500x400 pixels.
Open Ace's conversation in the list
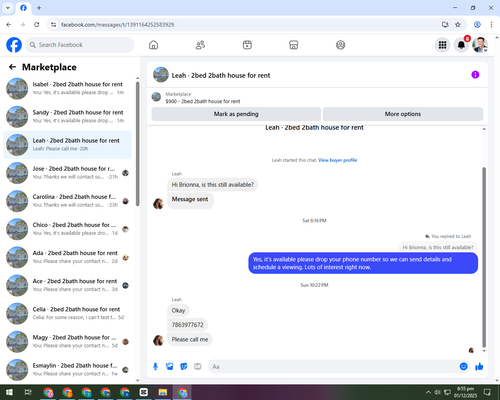click(67, 285)
